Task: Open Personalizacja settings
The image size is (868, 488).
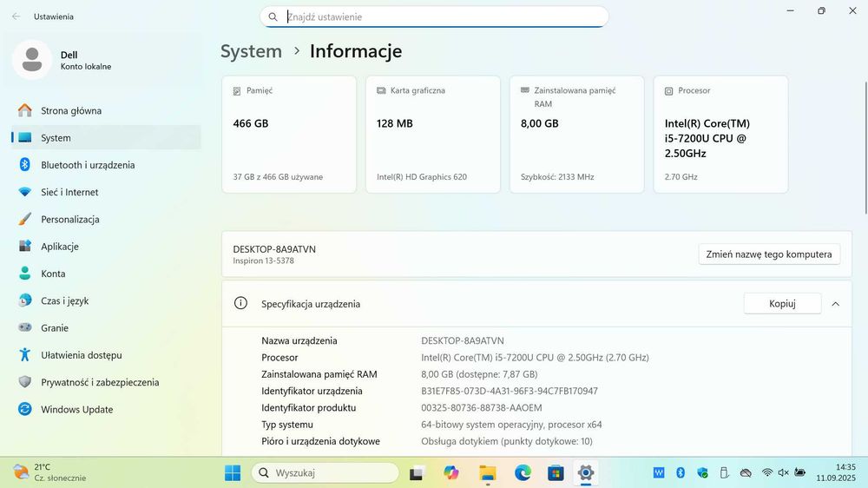Action: (x=106, y=220)
